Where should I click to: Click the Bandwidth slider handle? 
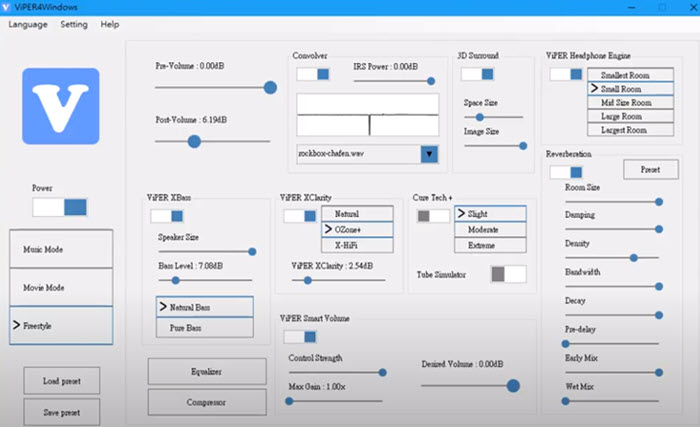point(659,286)
